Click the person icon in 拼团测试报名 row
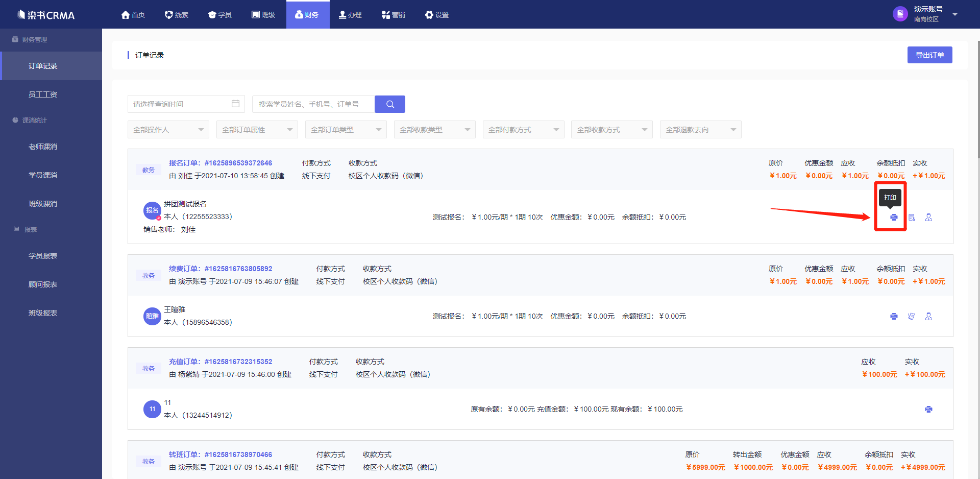Image resolution: width=980 pixels, height=479 pixels. 928,218
